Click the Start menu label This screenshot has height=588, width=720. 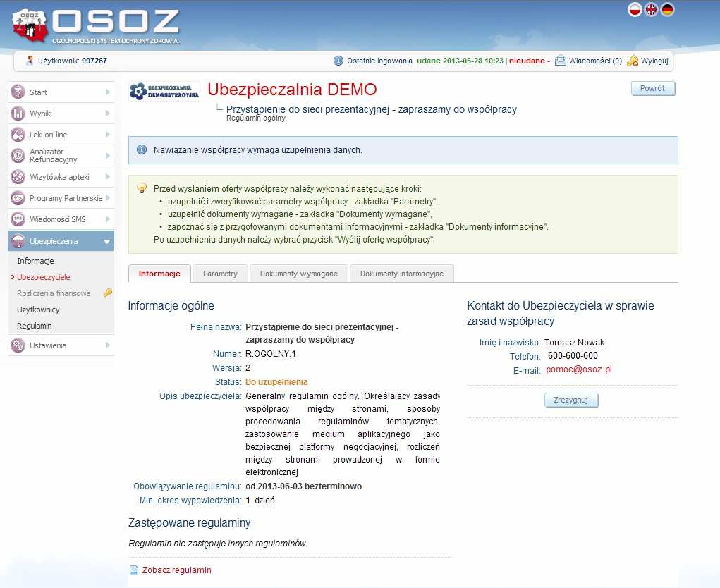(38, 92)
